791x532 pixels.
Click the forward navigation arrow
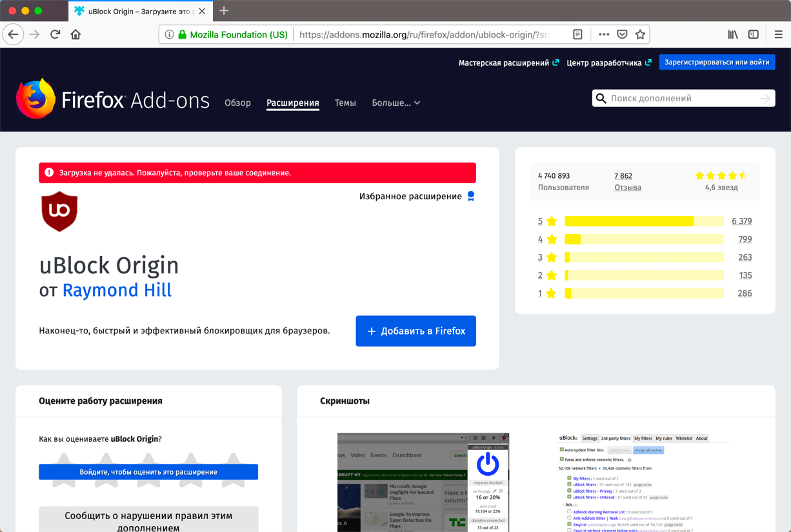pos(34,35)
